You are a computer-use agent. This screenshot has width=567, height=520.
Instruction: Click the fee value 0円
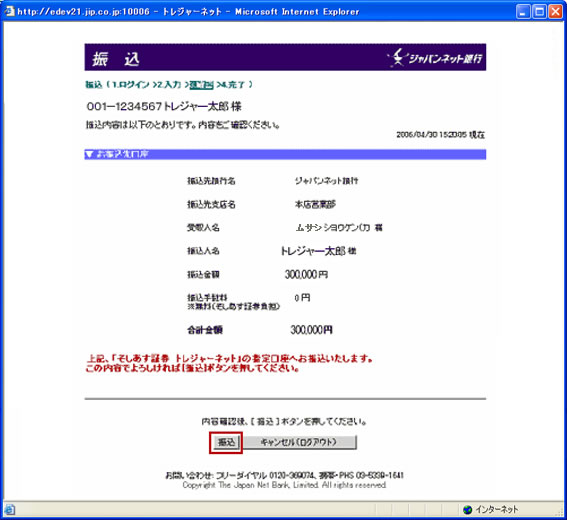point(302,298)
